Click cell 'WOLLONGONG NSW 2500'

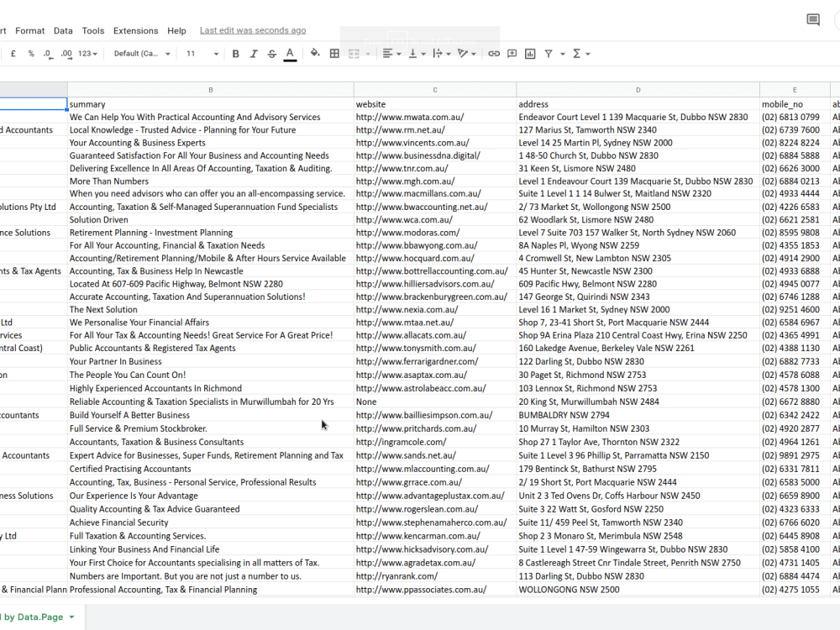pyautogui.click(x=638, y=590)
